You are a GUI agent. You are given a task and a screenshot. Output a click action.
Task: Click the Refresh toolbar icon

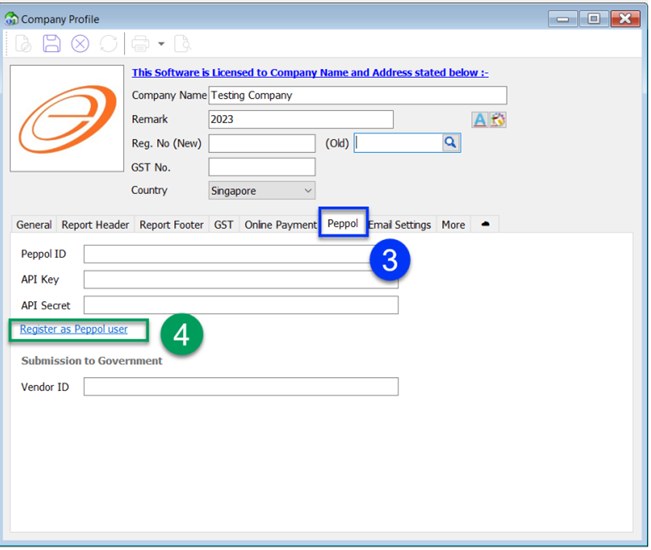click(108, 44)
